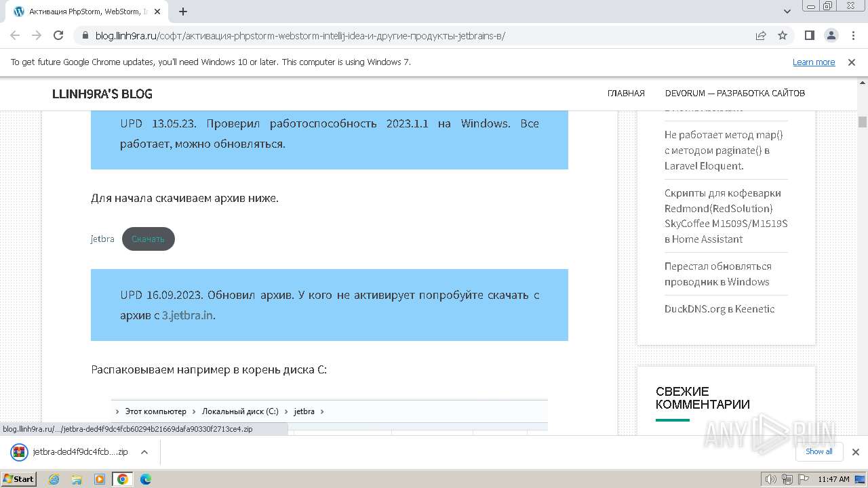Open the Chrome side panel icon
This screenshot has height=488, width=868.
pos(810,36)
